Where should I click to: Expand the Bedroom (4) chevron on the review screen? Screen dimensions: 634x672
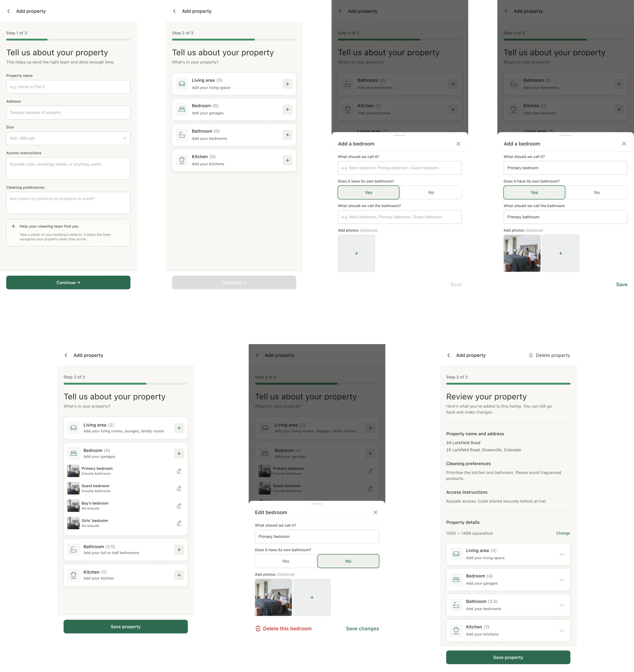click(562, 580)
